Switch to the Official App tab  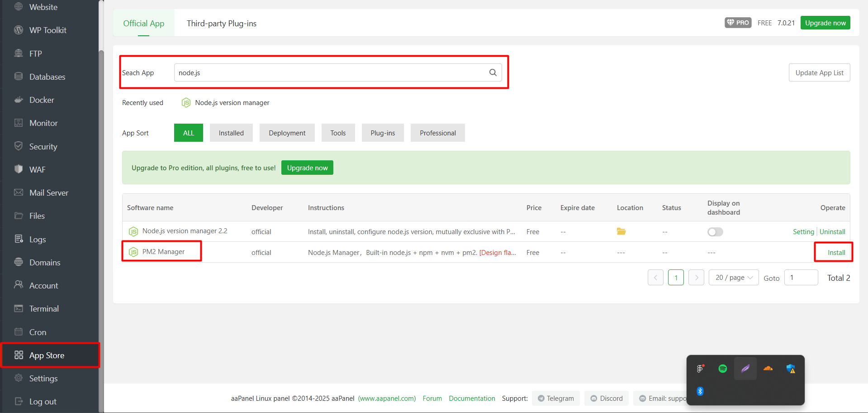(143, 23)
